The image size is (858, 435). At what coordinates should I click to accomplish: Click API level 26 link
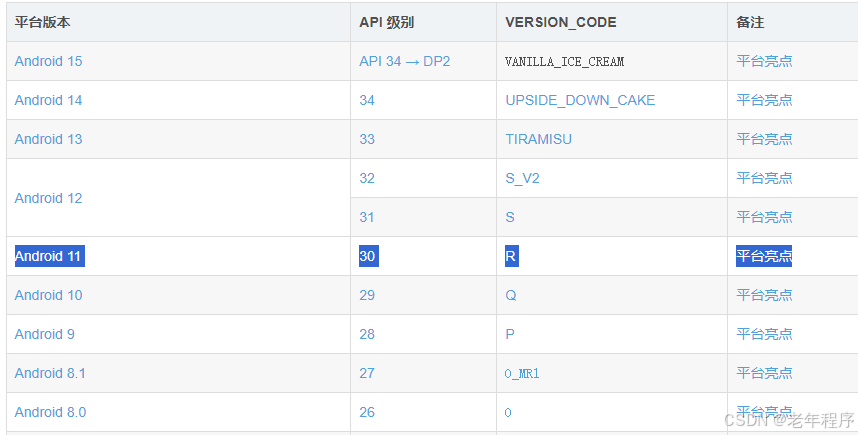click(367, 412)
